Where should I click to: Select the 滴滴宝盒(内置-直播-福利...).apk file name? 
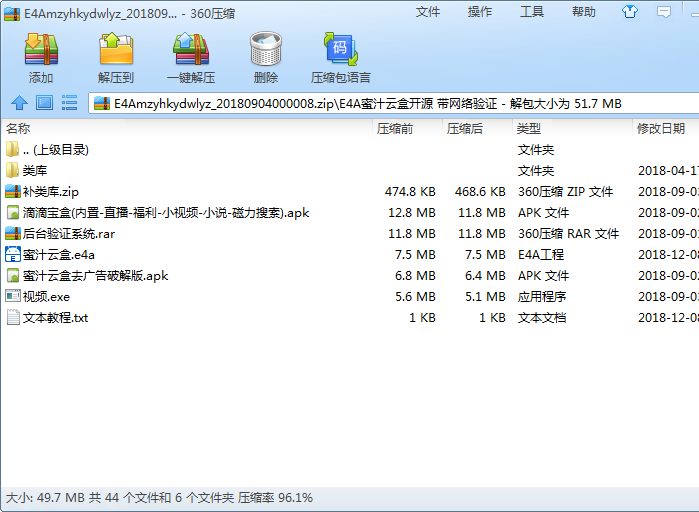pyautogui.click(x=166, y=213)
